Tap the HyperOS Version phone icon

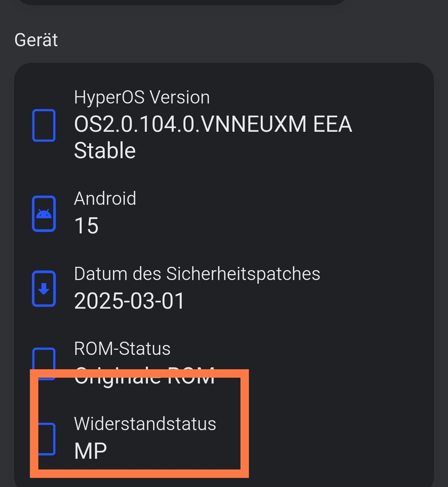pyautogui.click(x=44, y=125)
